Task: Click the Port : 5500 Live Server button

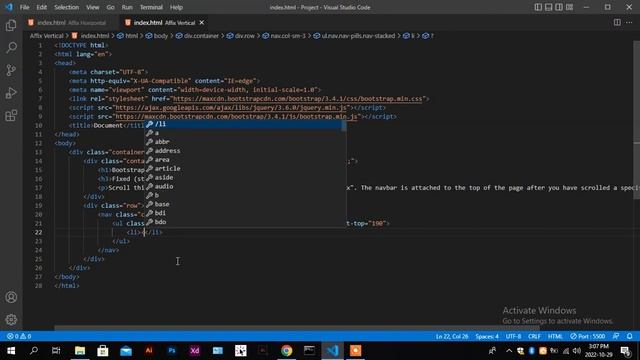Action: pos(588,336)
